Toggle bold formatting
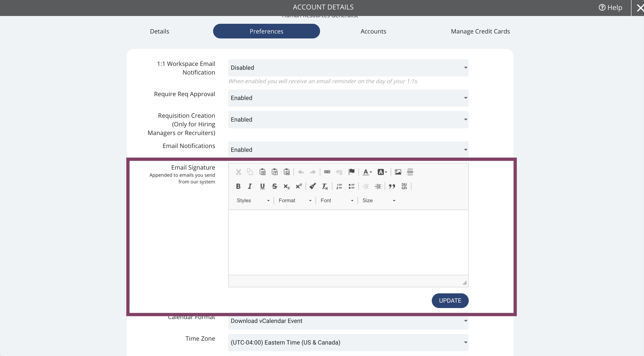Image resolution: width=644 pixels, height=356 pixels. coord(238,186)
